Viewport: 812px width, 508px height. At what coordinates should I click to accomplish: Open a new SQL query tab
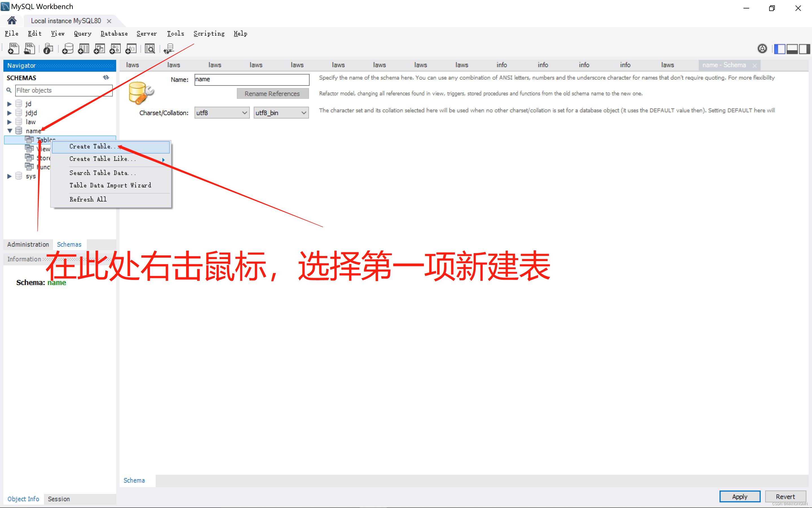click(14, 49)
